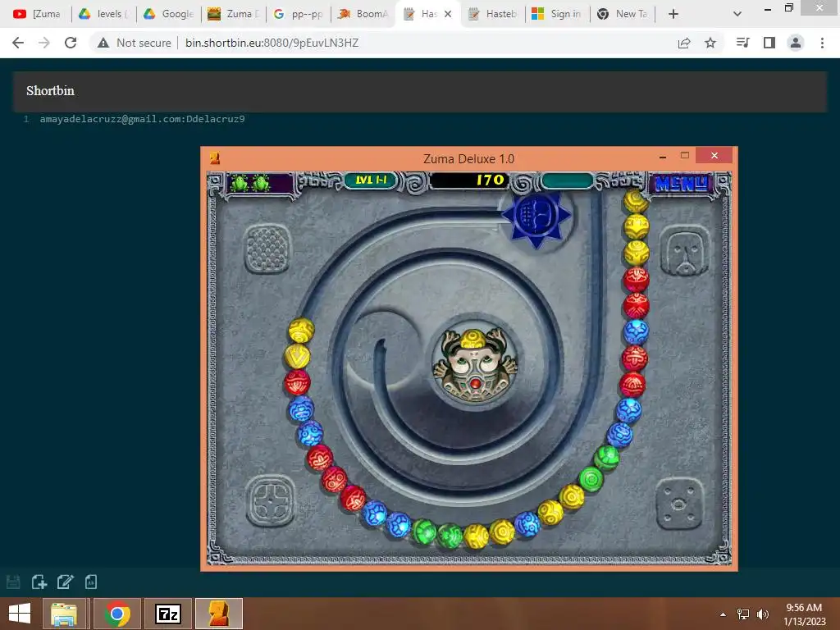The width and height of the screenshot is (840, 630).
Task: Close the active Hastebin tab
Action: [x=448, y=14]
